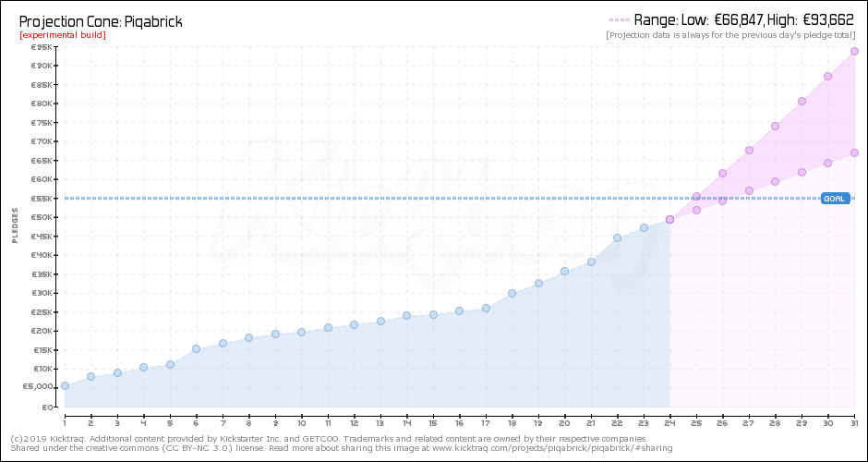Click the pink cone origin point at day 24
The width and height of the screenshot is (868, 462).
[x=669, y=219]
